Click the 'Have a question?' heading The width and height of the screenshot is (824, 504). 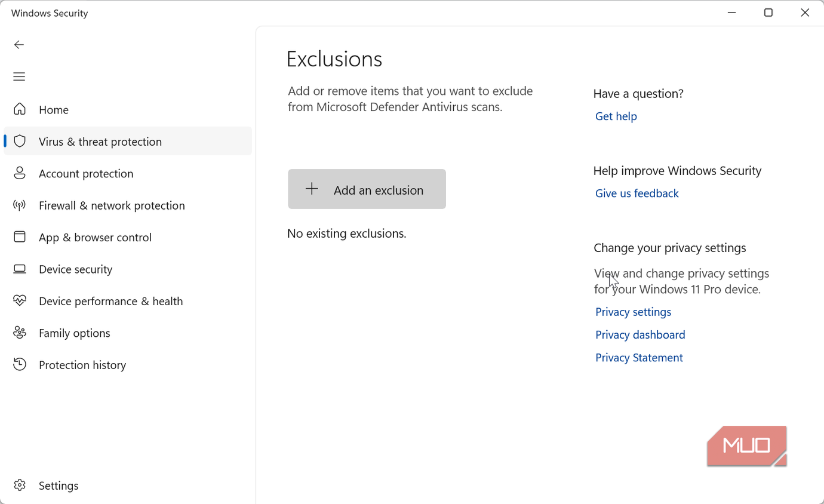click(x=638, y=94)
